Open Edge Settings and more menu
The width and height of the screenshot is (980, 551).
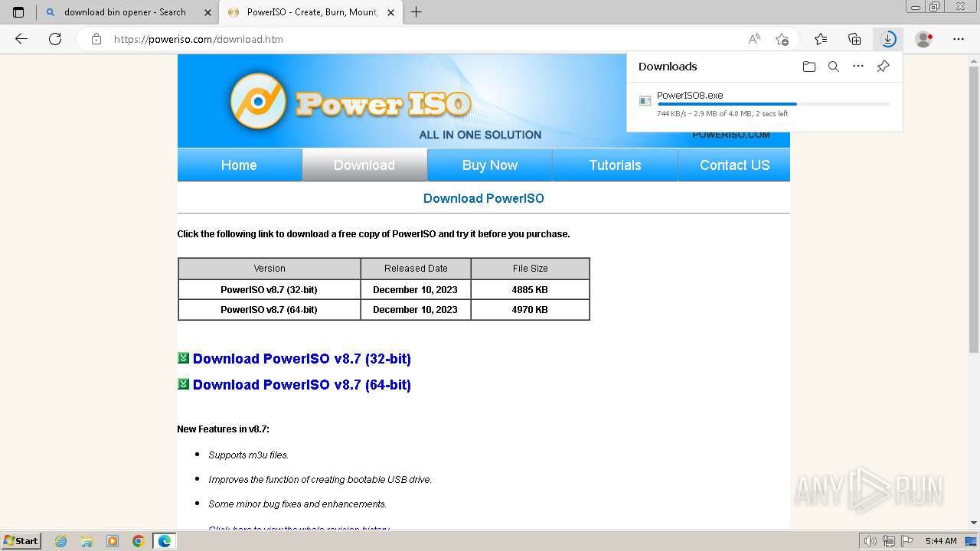tap(959, 39)
